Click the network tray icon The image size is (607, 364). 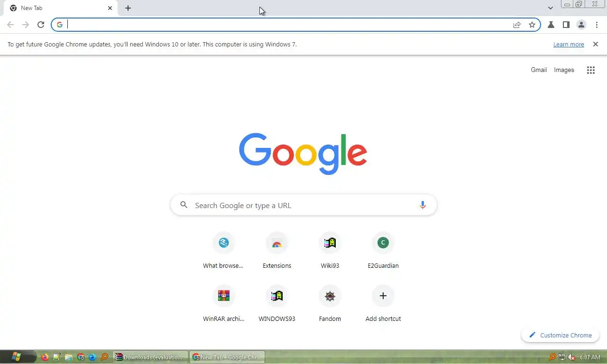click(562, 357)
